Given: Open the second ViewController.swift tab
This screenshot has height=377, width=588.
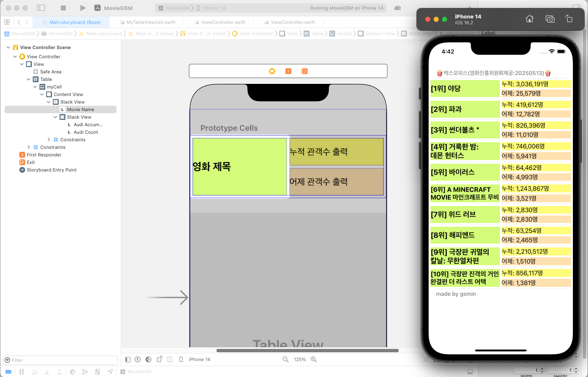Looking at the screenshot, I should 289,22.
